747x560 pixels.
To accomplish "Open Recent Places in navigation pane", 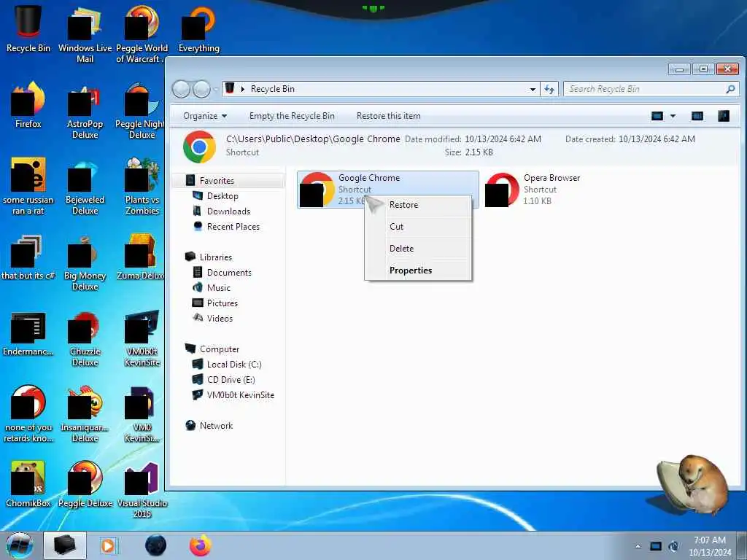I will [x=233, y=227].
